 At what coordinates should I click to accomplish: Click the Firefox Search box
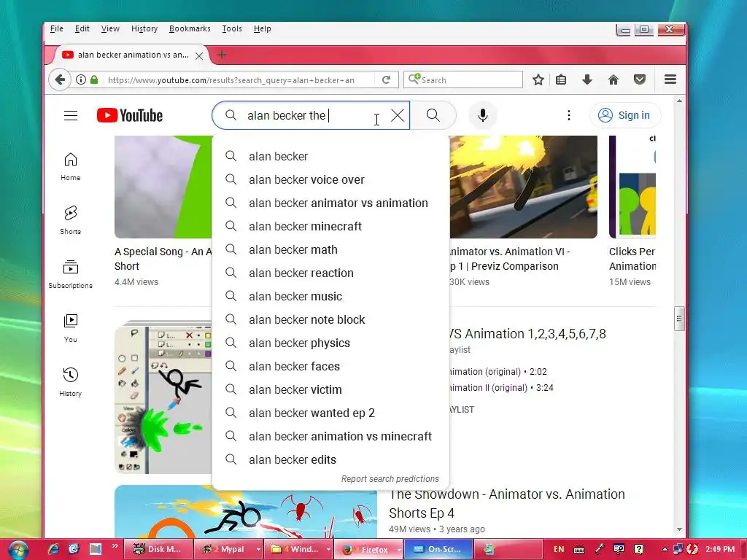(463, 79)
